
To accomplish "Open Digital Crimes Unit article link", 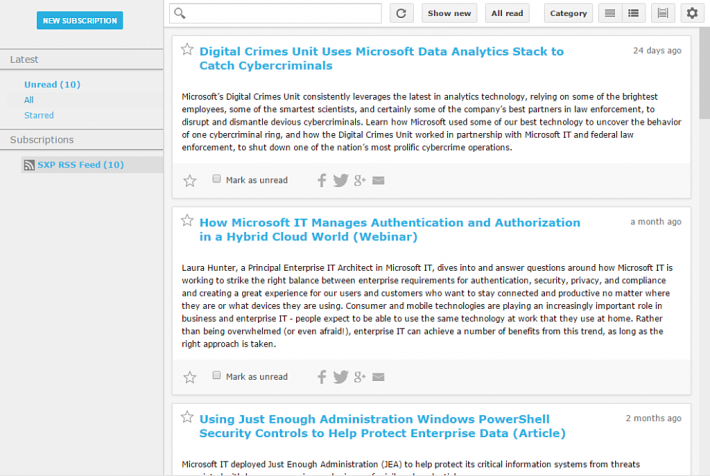I will tap(381, 58).
